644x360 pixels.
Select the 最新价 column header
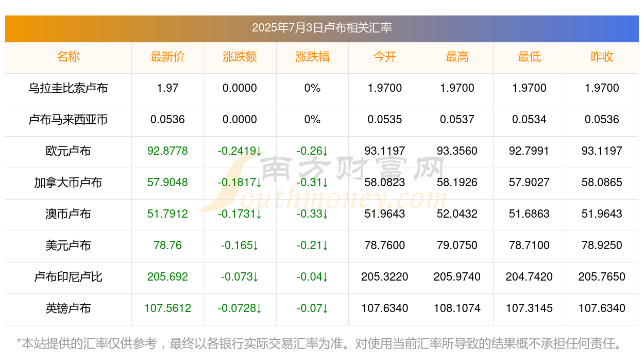pos(167,57)
